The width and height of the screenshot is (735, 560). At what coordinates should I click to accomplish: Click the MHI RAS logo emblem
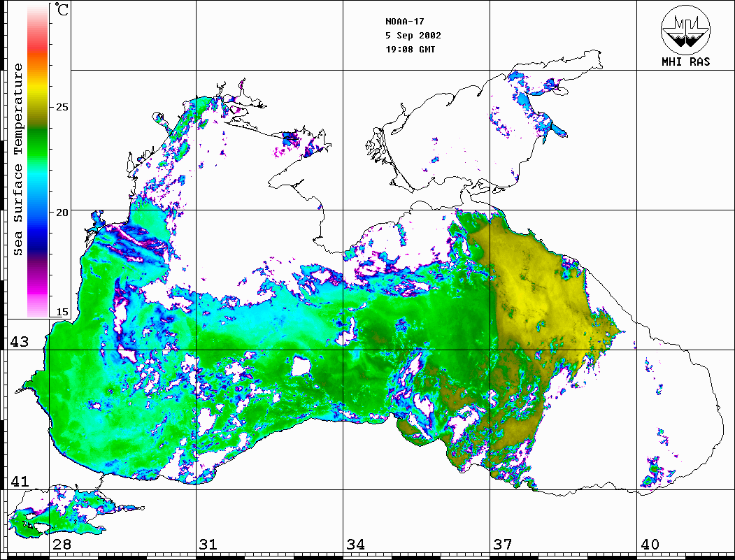(x=686, y=29)
